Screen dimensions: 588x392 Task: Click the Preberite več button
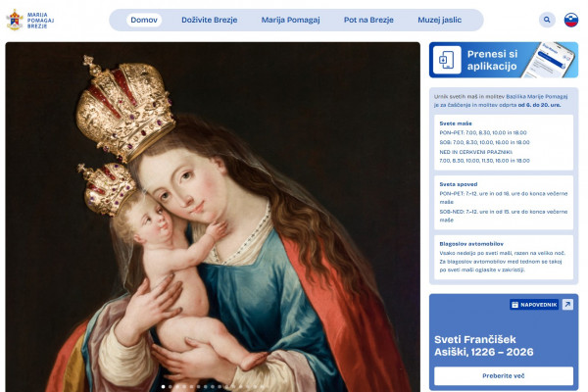tap(504, 376)
